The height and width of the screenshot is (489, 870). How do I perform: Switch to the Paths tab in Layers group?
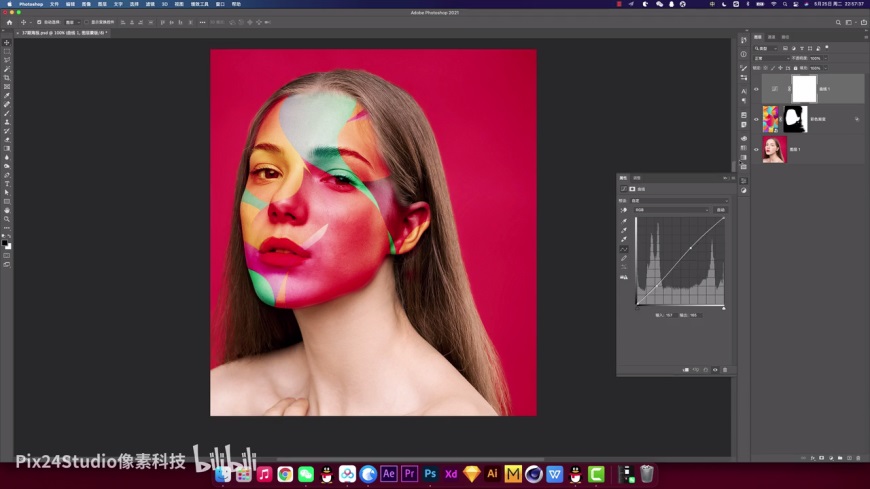point(785,37)
